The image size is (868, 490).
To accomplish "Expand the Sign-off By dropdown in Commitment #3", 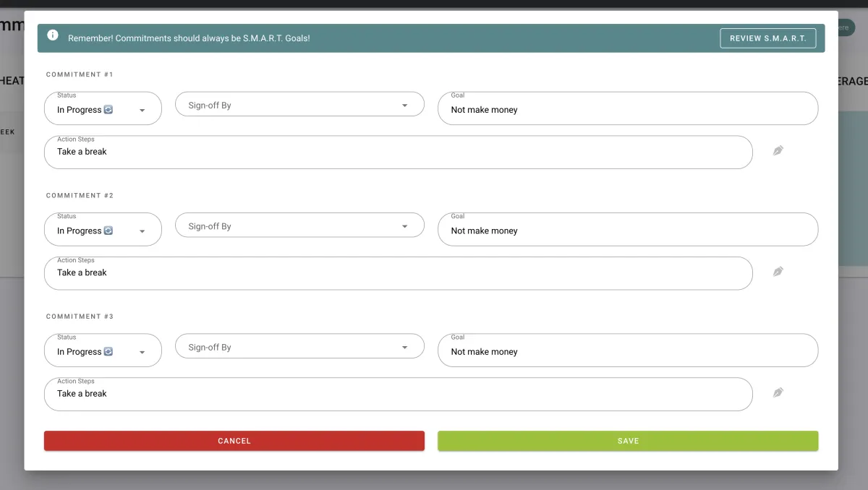I will [x=299, y=345].
